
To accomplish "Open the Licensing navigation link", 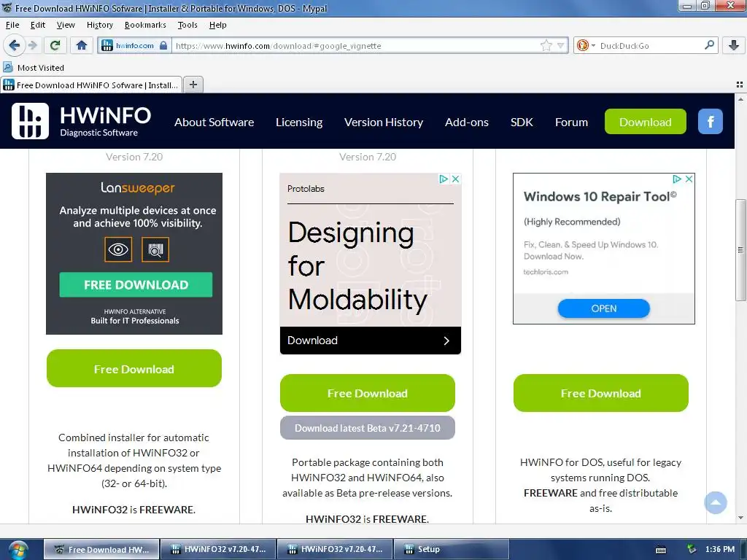I will pos(299,122).
